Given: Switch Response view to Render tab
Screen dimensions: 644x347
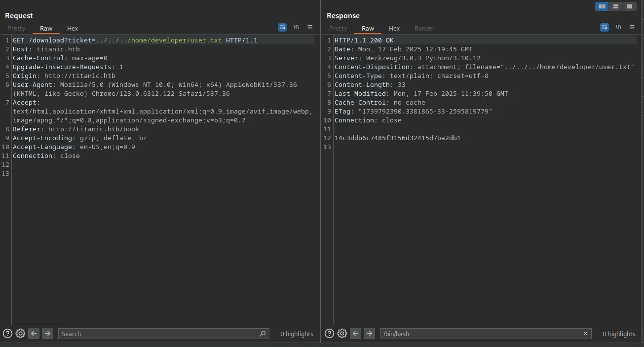Looking at the screenshot, I should (x=424, y=29).
